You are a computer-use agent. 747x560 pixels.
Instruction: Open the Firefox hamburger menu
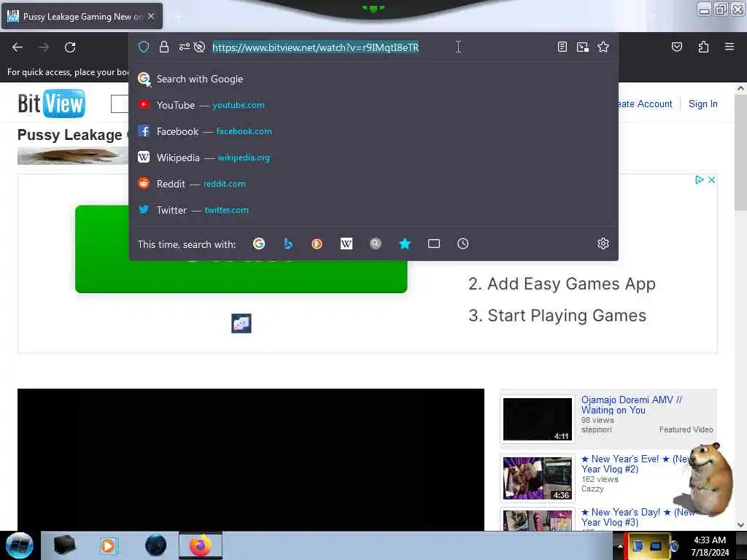(x=729, y=47)
